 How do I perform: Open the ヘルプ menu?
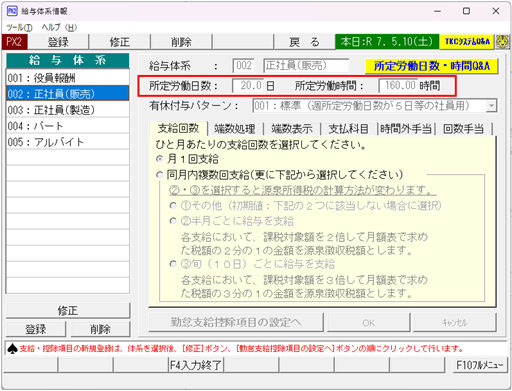pos(59,27)
